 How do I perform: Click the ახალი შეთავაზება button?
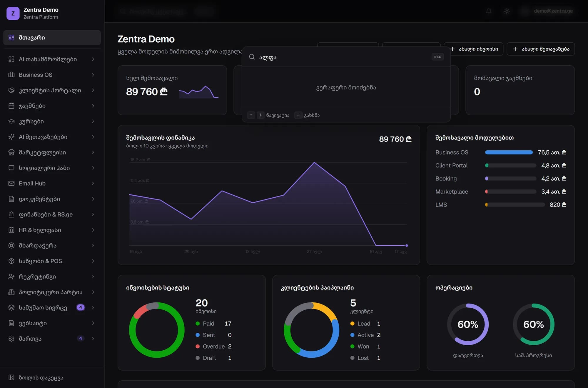[541, 49]
